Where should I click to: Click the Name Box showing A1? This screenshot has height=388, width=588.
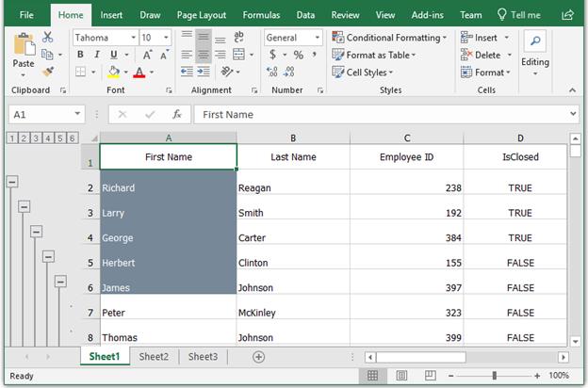click(x=38, y=114)
